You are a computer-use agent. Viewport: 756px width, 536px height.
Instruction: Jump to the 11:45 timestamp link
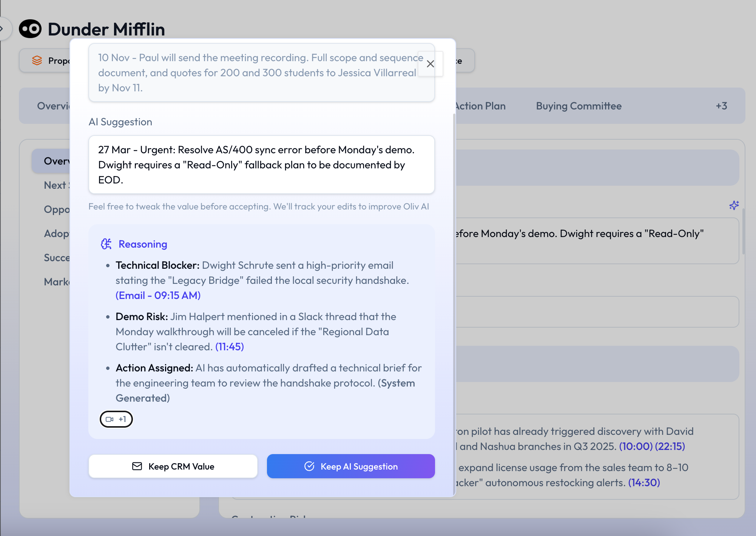click(x=230, y=347)
